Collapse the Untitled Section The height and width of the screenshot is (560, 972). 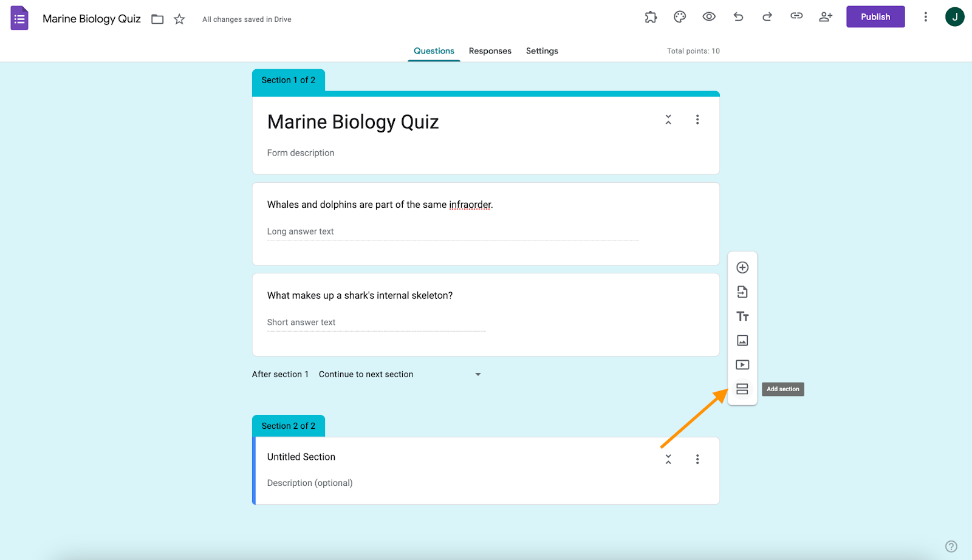[668, 459]
